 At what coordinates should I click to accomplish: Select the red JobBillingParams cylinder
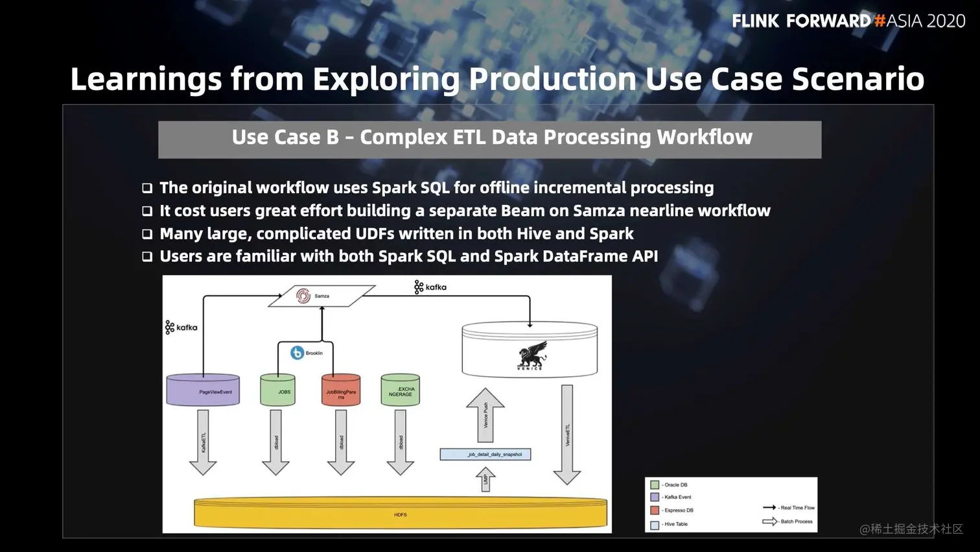tap(341, 390)
